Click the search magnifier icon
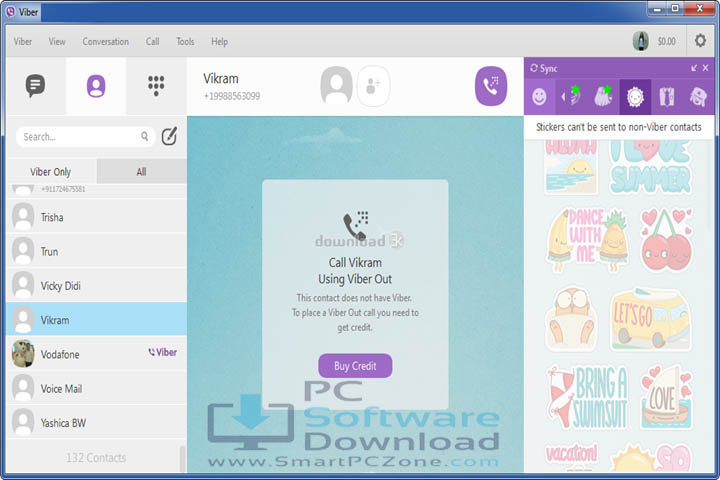The height and width of the screenshot is (480, 720). 145,136
